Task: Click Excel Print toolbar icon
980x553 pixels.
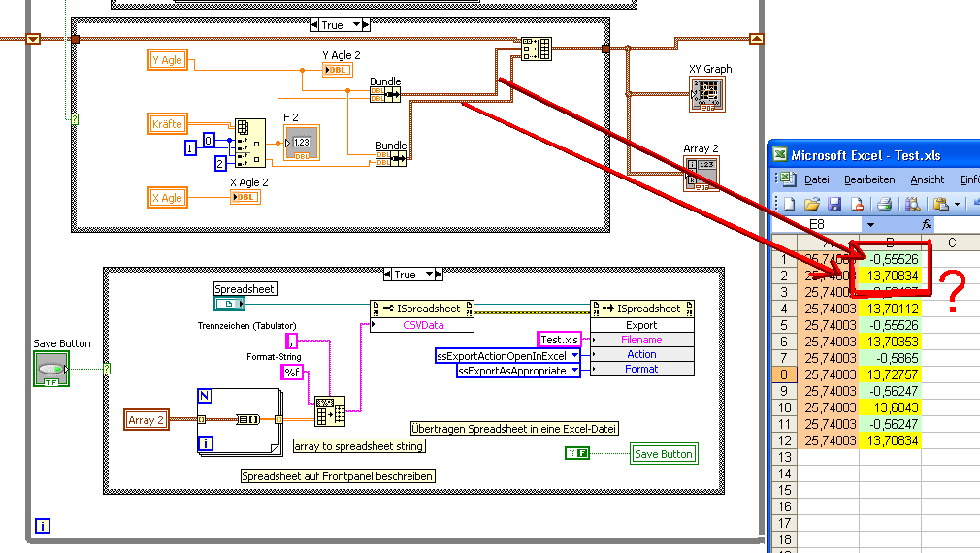Action: (x=884, y=204)
